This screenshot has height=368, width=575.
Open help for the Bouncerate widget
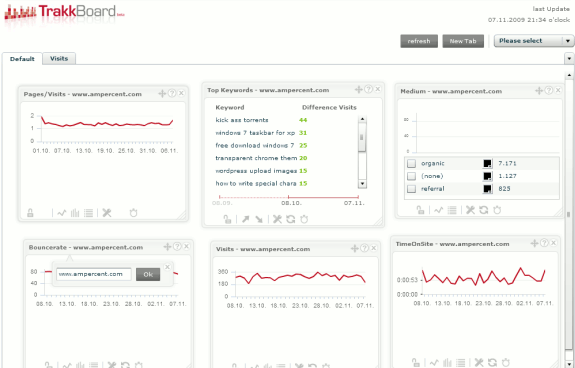pyautogui.click(x=177, y=247)
